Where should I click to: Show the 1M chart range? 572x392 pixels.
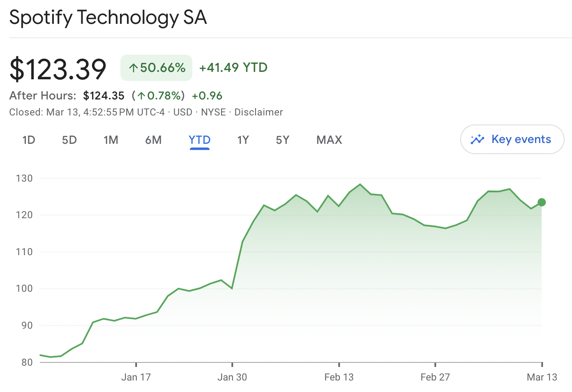pyautogui.click(x=111, y=140)
